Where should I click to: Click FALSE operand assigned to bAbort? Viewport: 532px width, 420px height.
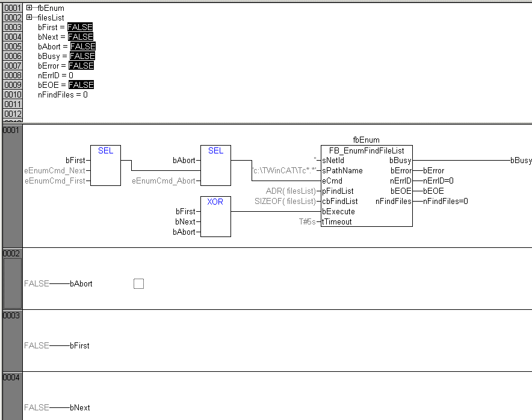[37, 283]
